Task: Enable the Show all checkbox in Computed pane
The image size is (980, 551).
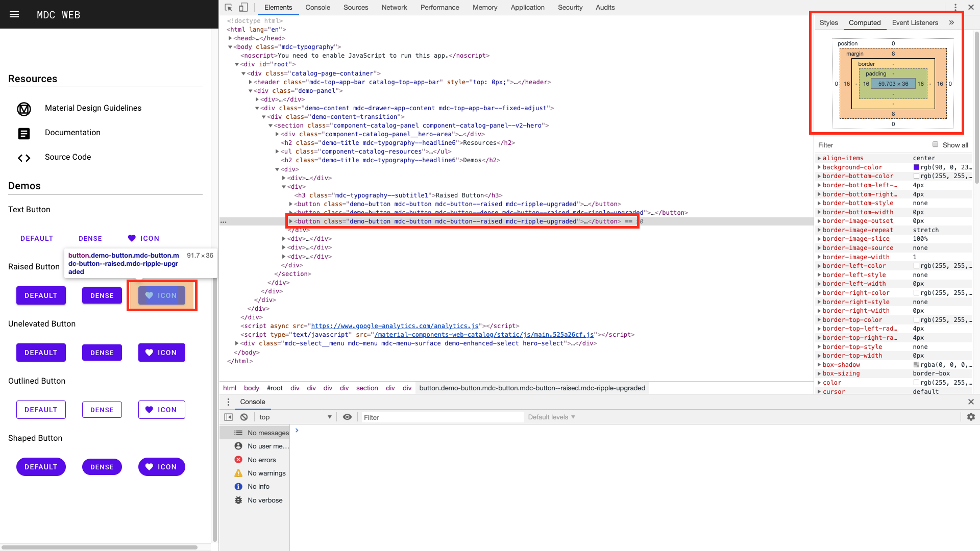Action: pos(936,144)
